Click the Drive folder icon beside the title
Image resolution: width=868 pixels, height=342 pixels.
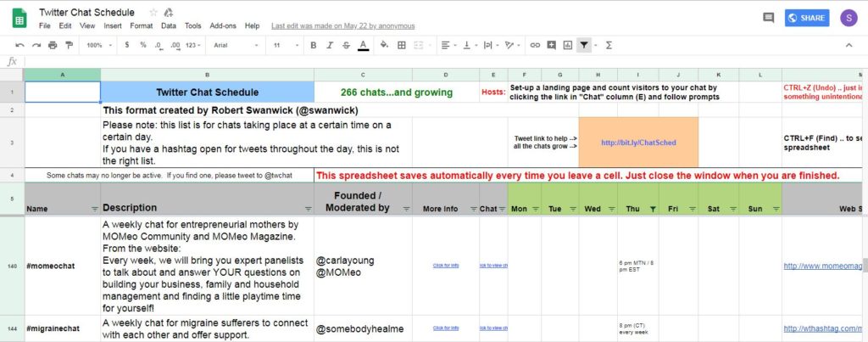pos(169,12)
